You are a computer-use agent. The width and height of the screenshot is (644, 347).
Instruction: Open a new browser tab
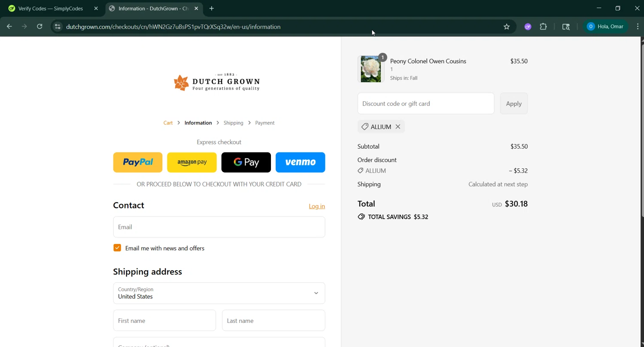point(212,9)
